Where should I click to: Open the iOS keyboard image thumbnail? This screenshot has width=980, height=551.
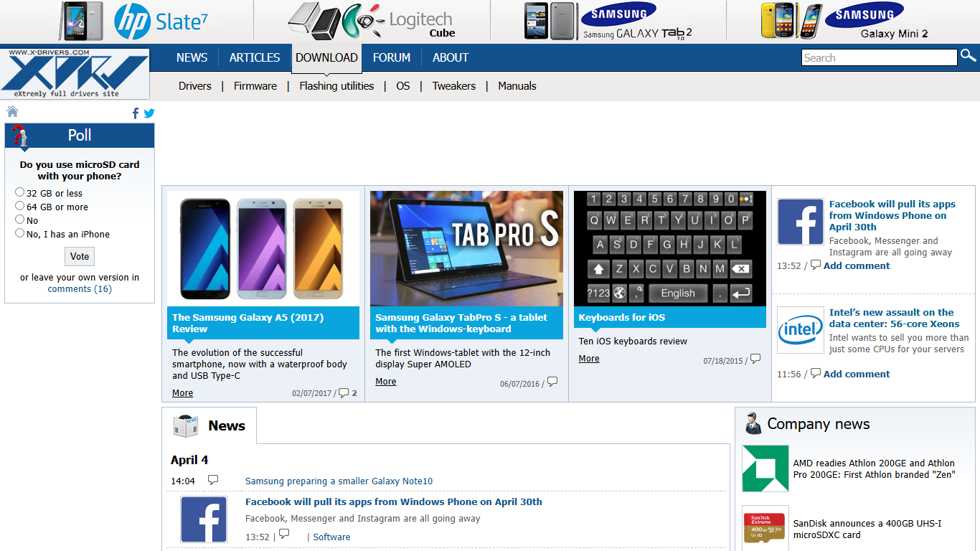tap(670, 248)
